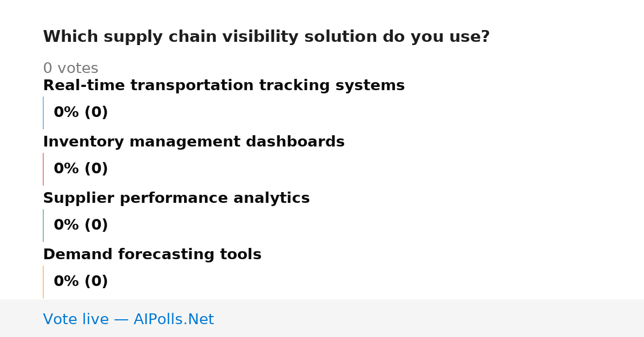The height and width of the screenshot is (337, 644).
Task: Click the 0% percentage under Supplier performance analytics
Action: coord(66,225)
